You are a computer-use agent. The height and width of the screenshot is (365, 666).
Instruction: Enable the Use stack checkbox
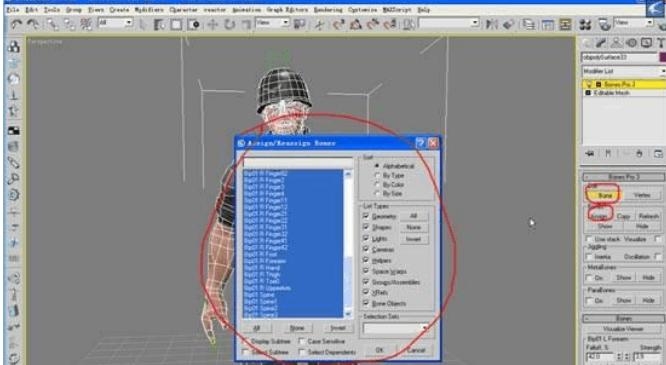click(x=589, y=239)
